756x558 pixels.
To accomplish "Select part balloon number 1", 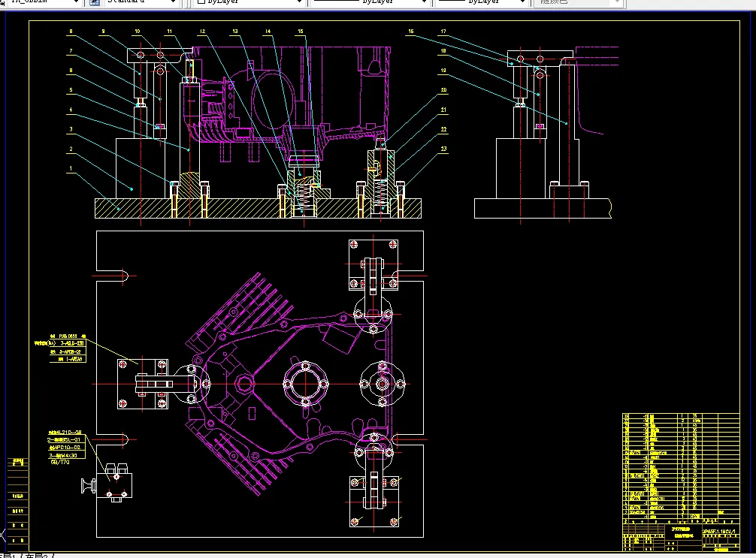I will pyautogui.click(x=71, y=169).
